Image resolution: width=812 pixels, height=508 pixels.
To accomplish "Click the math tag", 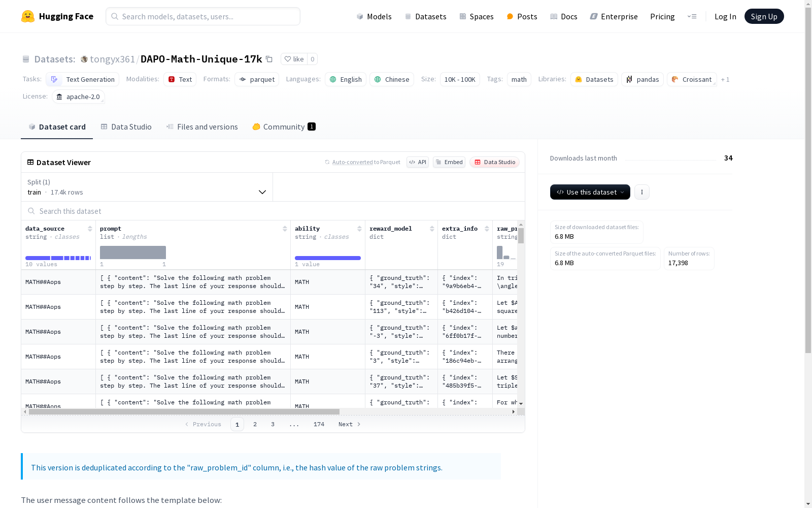I will pos(519,79).
